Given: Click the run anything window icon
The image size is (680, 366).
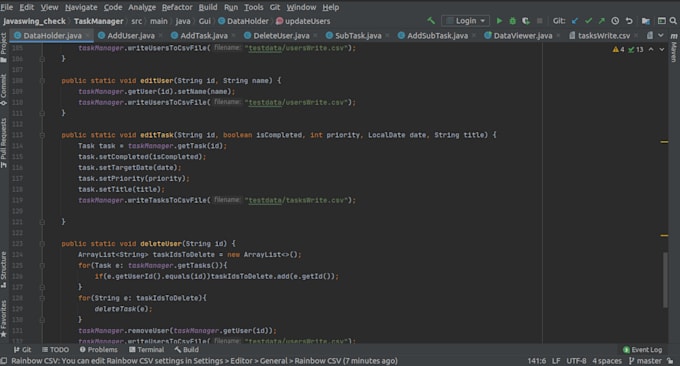Looking at the screenshot, I should 661,21.
